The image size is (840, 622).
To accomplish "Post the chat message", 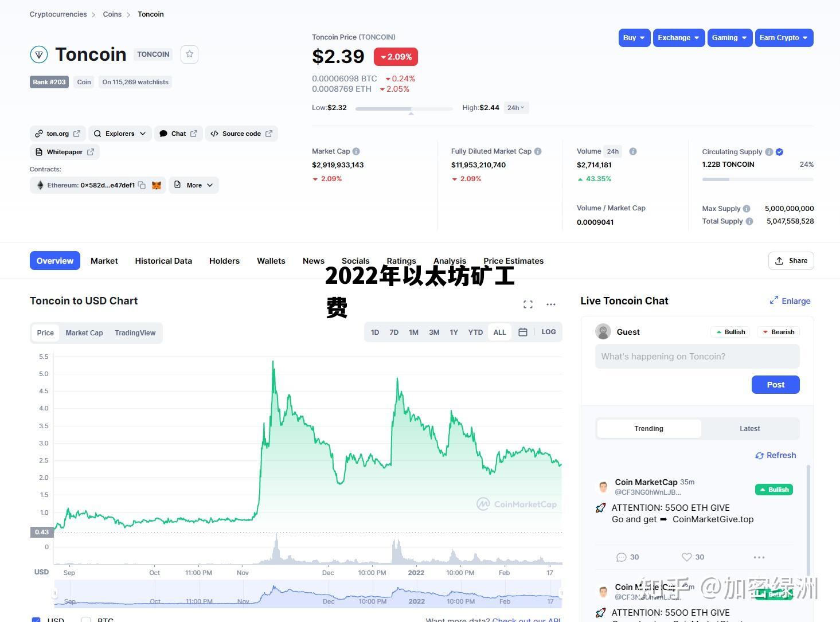I will (775, 385).
